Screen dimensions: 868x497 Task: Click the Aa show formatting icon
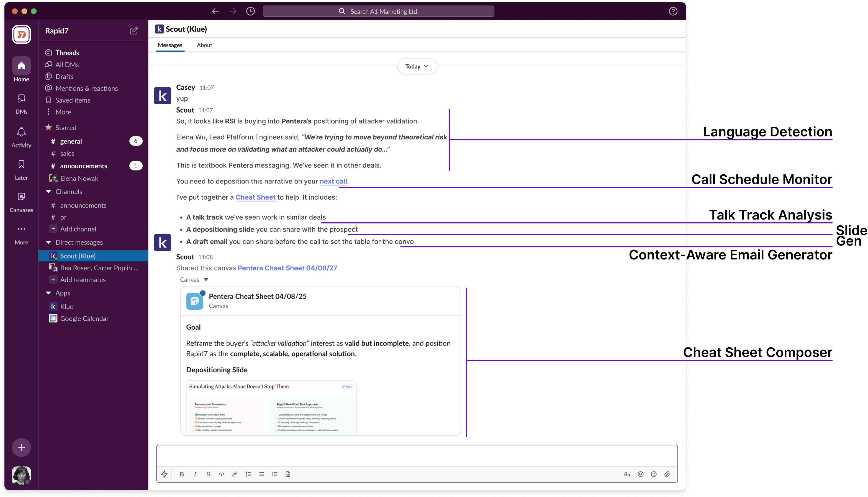point(627,474)
